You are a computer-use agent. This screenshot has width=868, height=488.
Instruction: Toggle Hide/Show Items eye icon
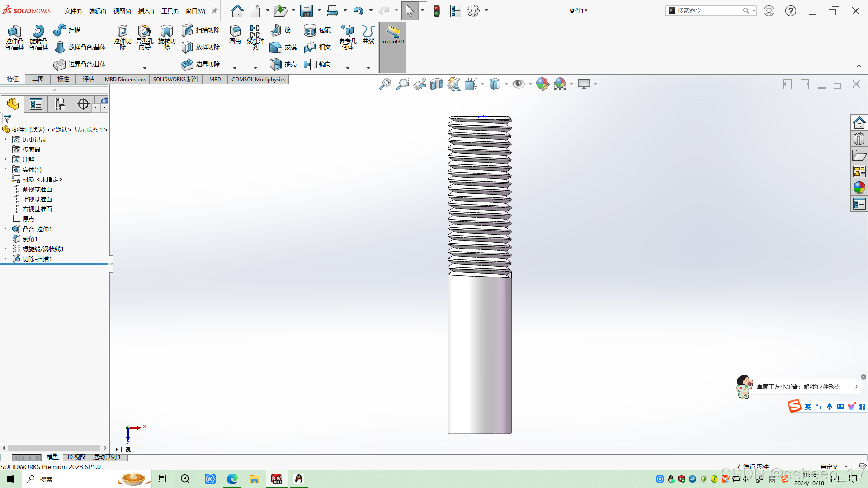tap(518, 84)
